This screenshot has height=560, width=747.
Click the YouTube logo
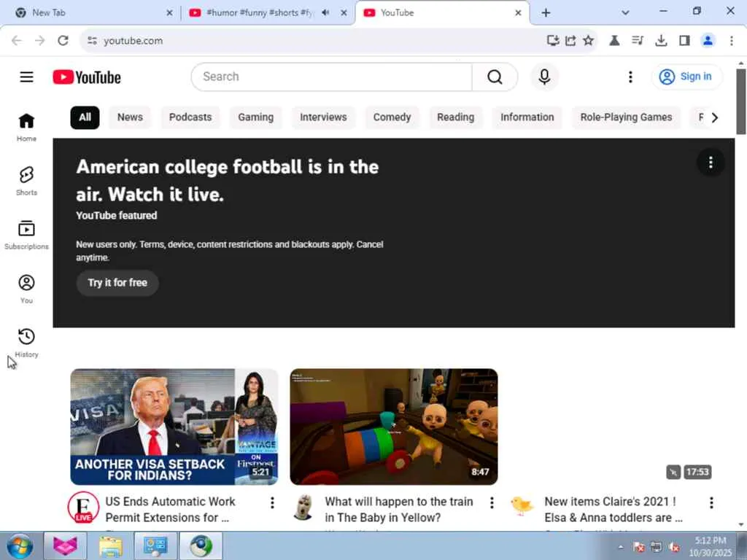[87, 77]
